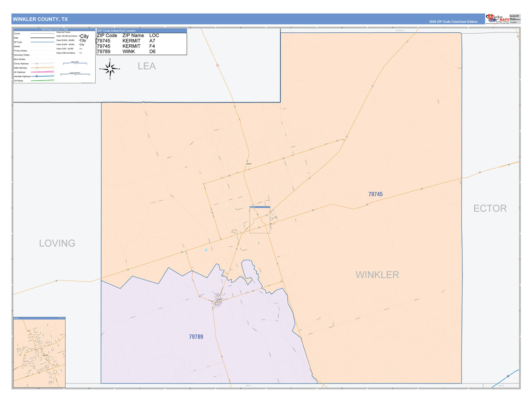
Task: Select the F4 location cell
Action: pyautogui.click(x=153, y=46)
